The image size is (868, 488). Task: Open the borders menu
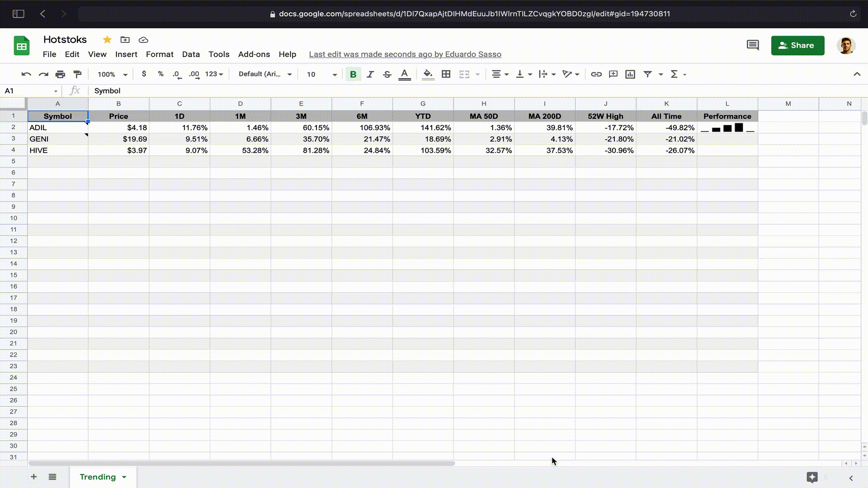(446, 74)
